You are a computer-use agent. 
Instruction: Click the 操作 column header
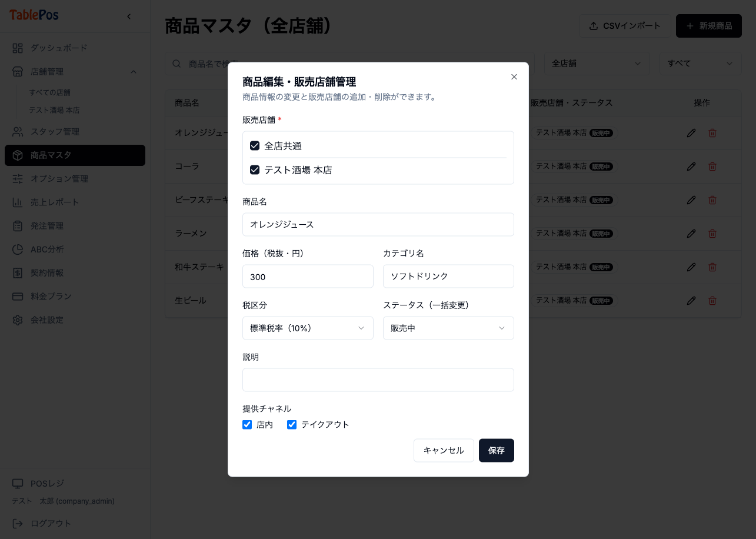[x=702, y=103]
